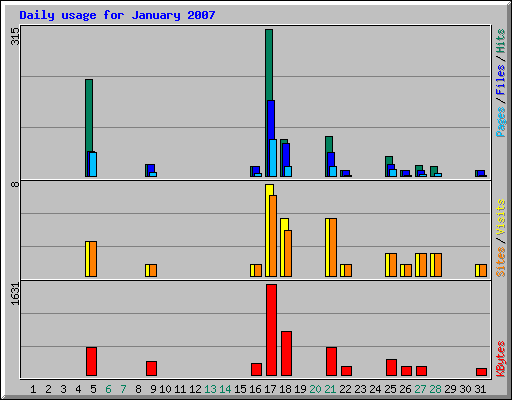Click day label 18 on the x-axis

tap(285, 389)
